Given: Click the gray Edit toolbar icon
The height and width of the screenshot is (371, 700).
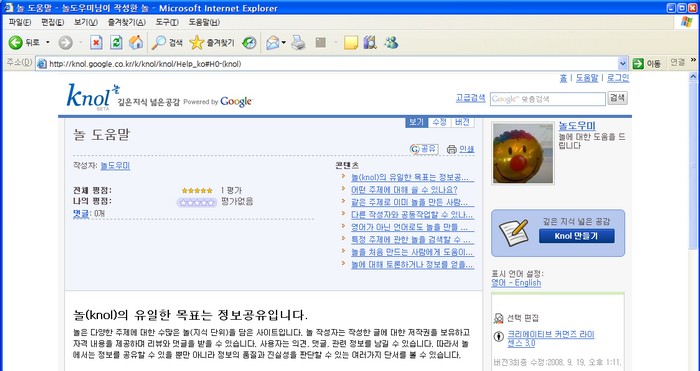Looking at the screenshot, I should tap(321, 43).
